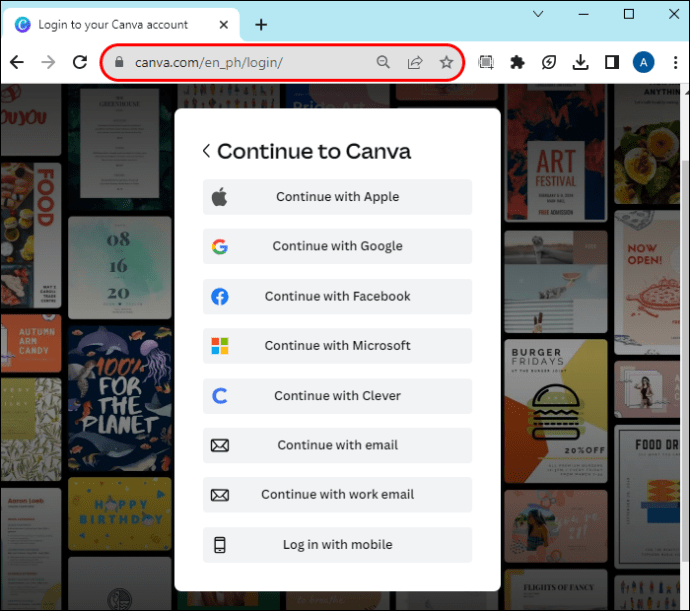Choose Continue with Facebook
The height and width of the screenshot is (611, 690).
point(338,296)
